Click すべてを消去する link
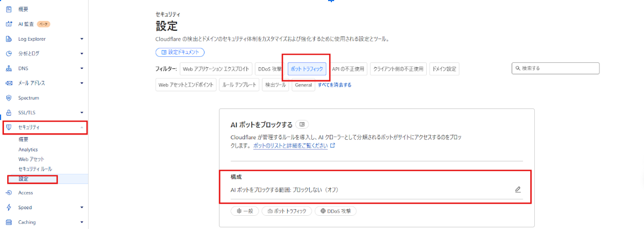Viewport: 644px width, 229px height. pyautogui.click(x=335, y=85)
